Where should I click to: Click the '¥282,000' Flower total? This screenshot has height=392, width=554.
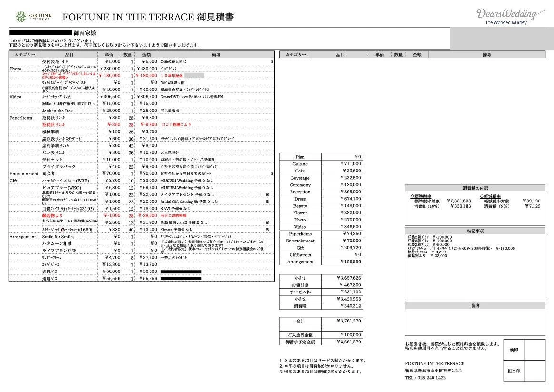(x=351, y=212)
